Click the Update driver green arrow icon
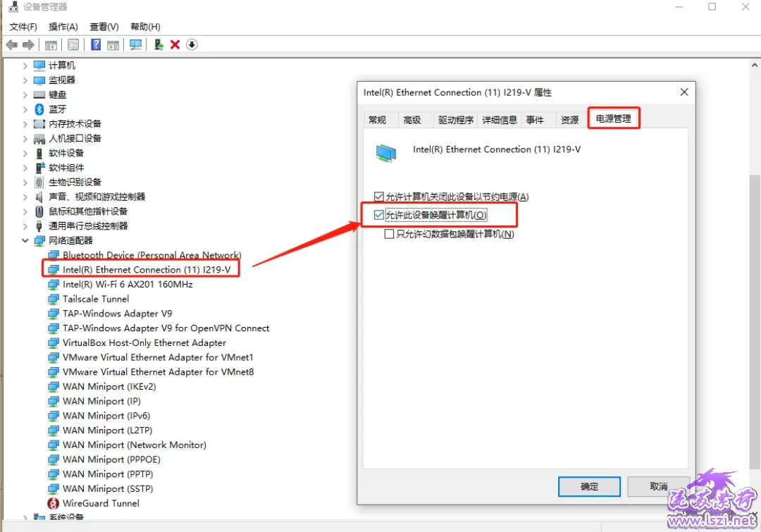The width and height of the screenshot is (761, 532). point(159,44)
